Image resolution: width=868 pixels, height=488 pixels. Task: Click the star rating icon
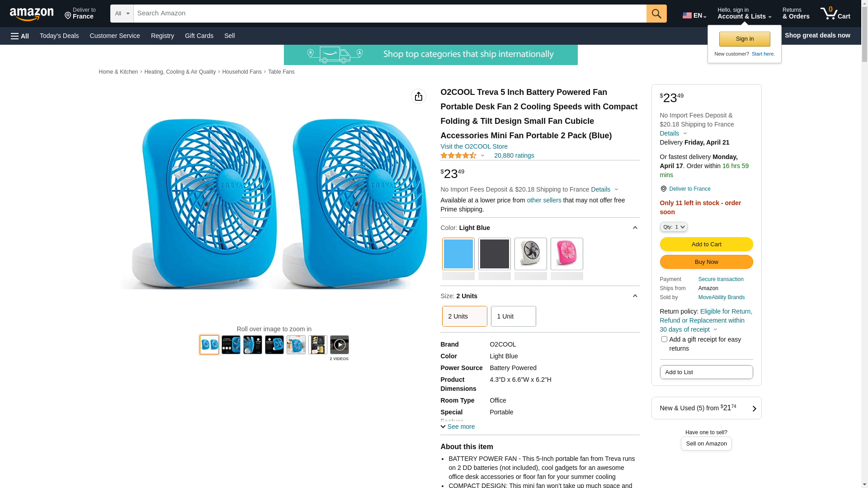(x=458, y=155)
